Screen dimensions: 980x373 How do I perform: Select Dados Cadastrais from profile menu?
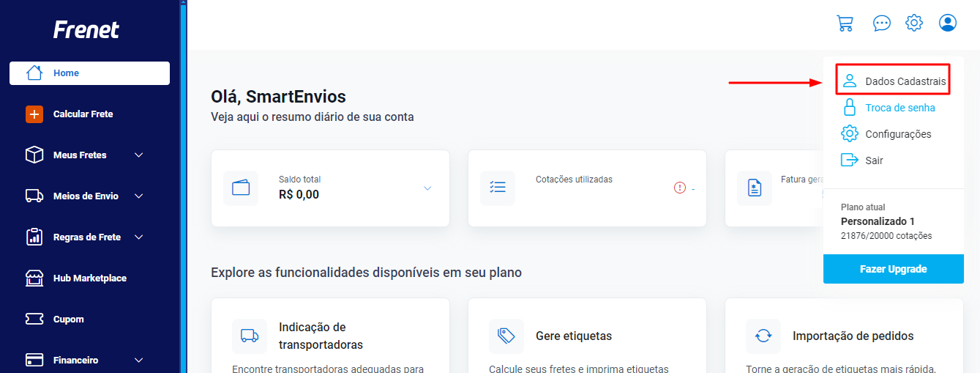(x=893, y=81)
